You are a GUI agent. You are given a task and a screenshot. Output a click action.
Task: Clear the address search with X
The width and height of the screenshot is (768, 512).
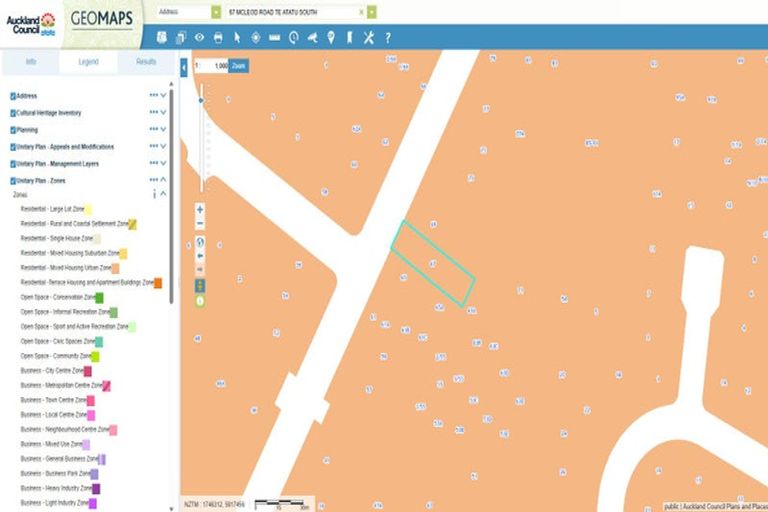point(361,12)
